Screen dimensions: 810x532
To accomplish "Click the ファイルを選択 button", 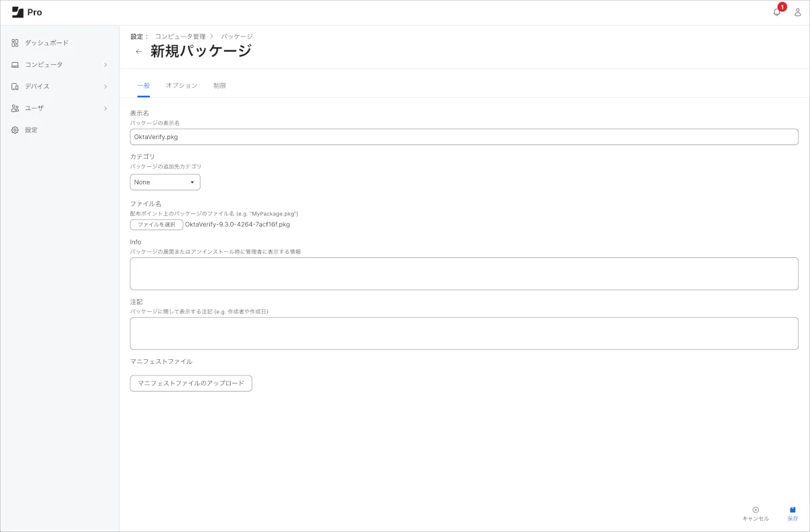I will (157, 225).
